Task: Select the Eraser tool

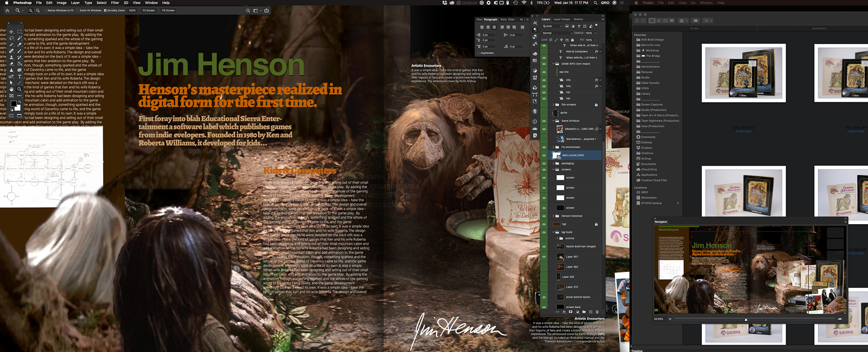Action: (x=11, y=64)
